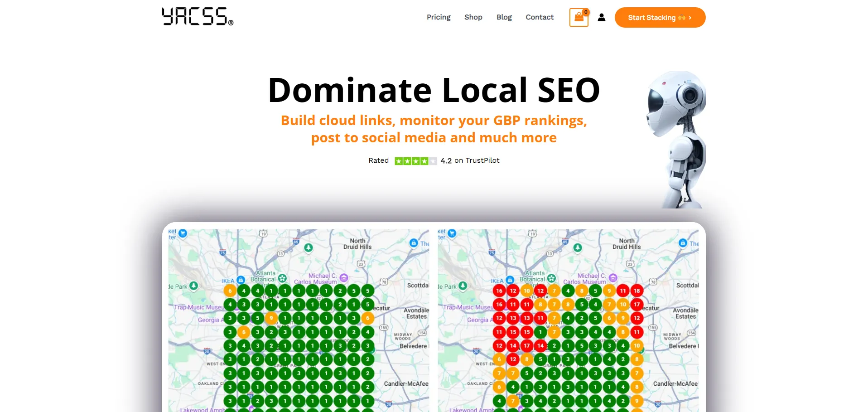Open the Pricing page
Viewport: 868px width, 412px height.
[x=438, y=17]
